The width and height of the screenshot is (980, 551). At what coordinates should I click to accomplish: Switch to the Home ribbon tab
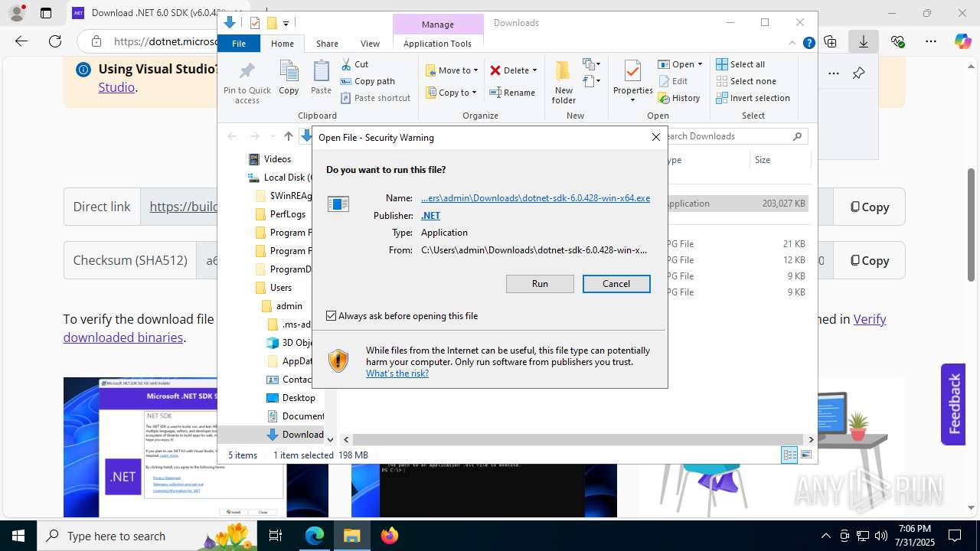click(x=282, y=44)
